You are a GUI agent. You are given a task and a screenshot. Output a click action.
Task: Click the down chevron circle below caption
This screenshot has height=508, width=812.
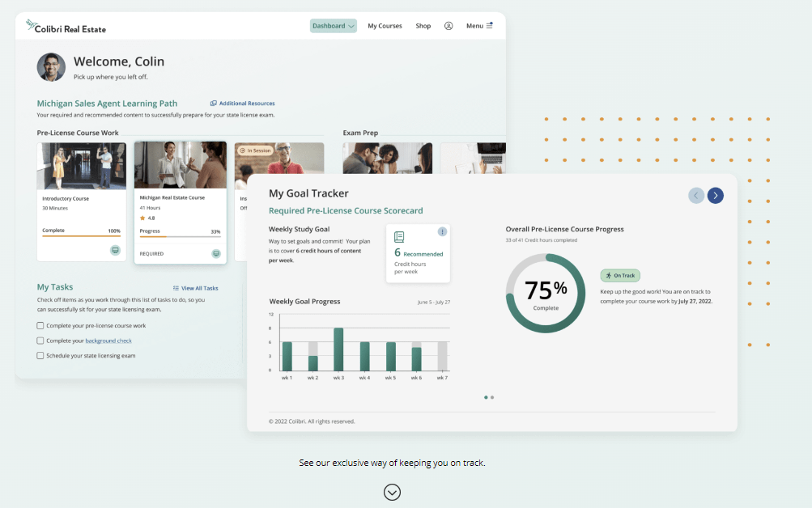click(x=392, y=492)
